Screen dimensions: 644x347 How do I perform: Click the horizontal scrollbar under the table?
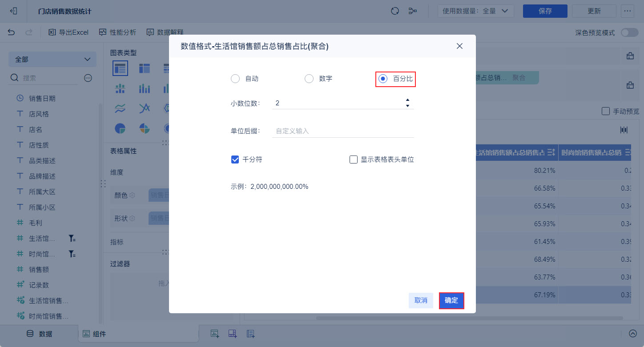click(469, 318)
